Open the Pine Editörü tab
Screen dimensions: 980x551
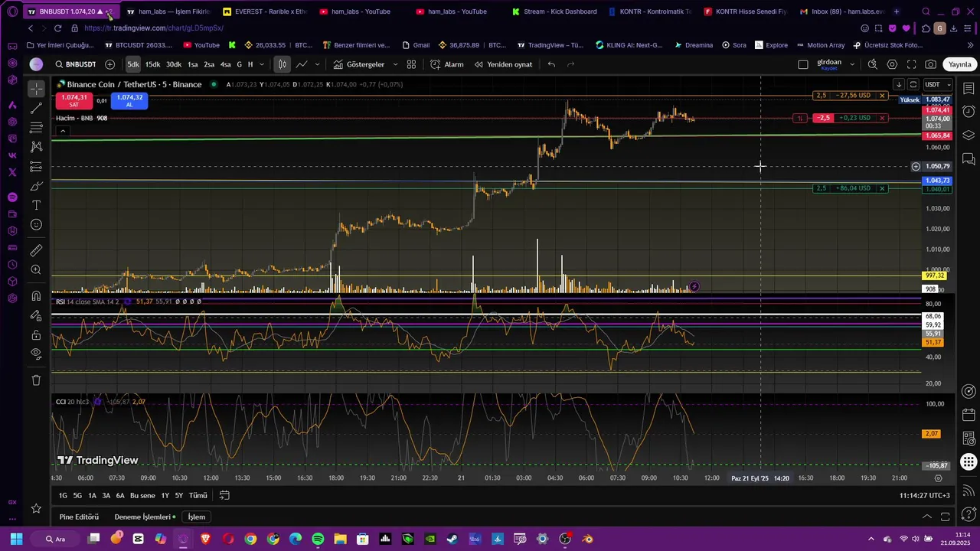click(x=79, y=517)
